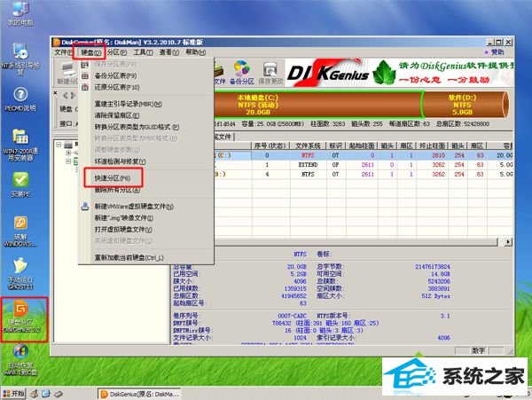Click the 还原分区表 menu icon
532x400 pixels.
(x=85, y=87)
